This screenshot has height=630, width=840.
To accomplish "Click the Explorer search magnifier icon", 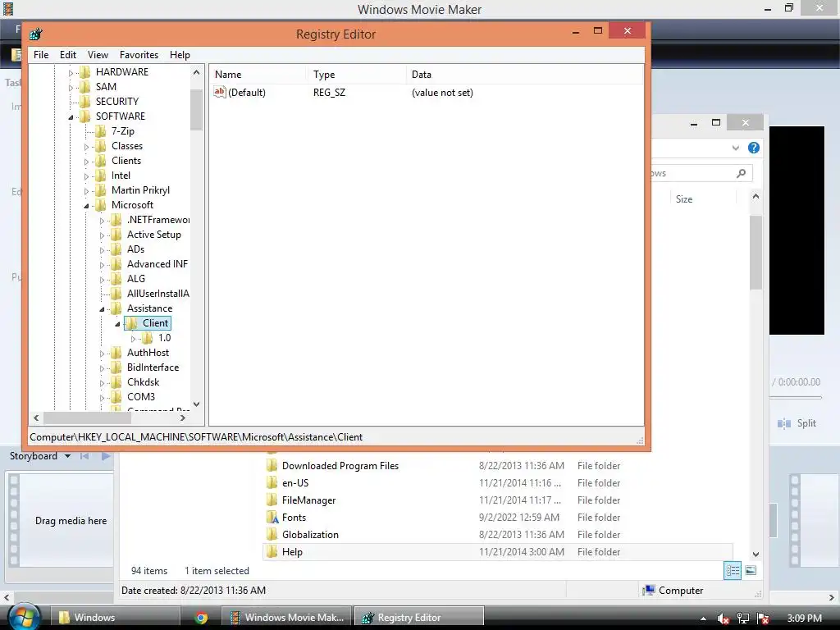I will [x=741, y=173].
